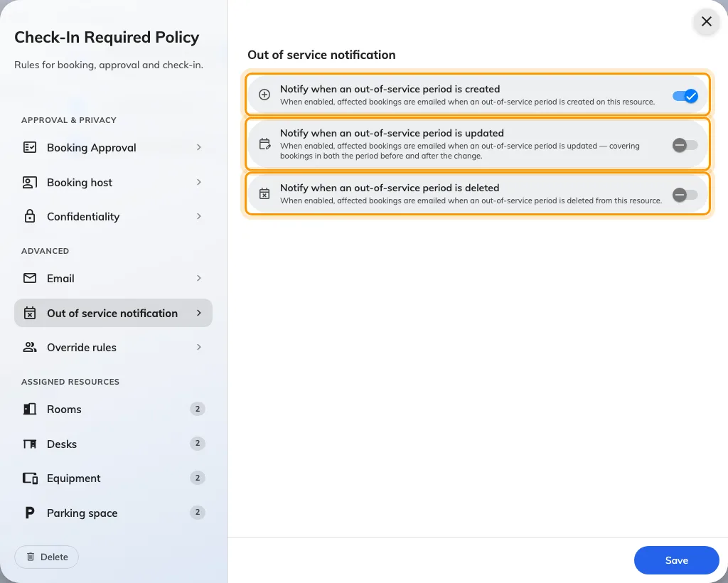Click 'Notify when an out-of-service period is created' label
This screenshot has height=583, width=728.
[390, 89]
